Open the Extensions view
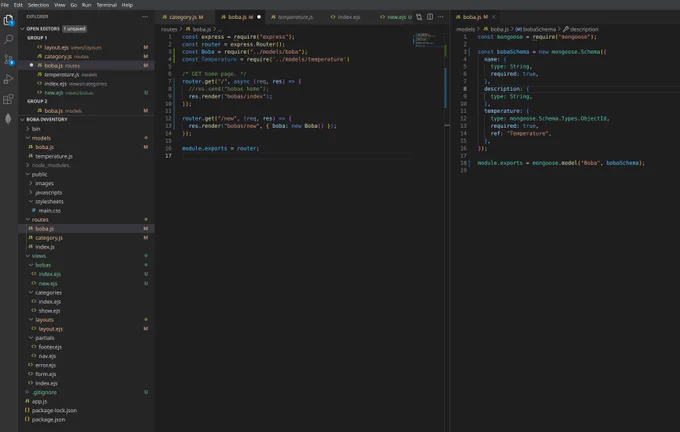The height and width of the screenshot is (432, 680). [x=9, y=99]
